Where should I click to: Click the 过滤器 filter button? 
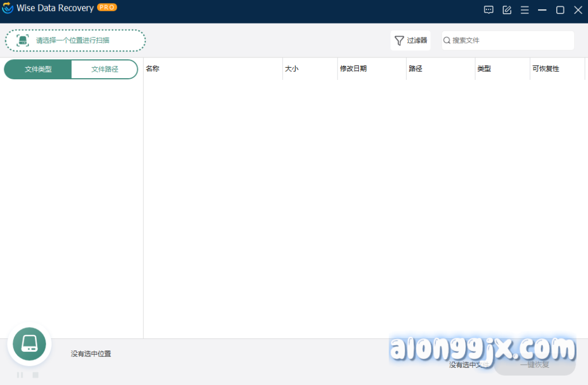pos(411,40)
